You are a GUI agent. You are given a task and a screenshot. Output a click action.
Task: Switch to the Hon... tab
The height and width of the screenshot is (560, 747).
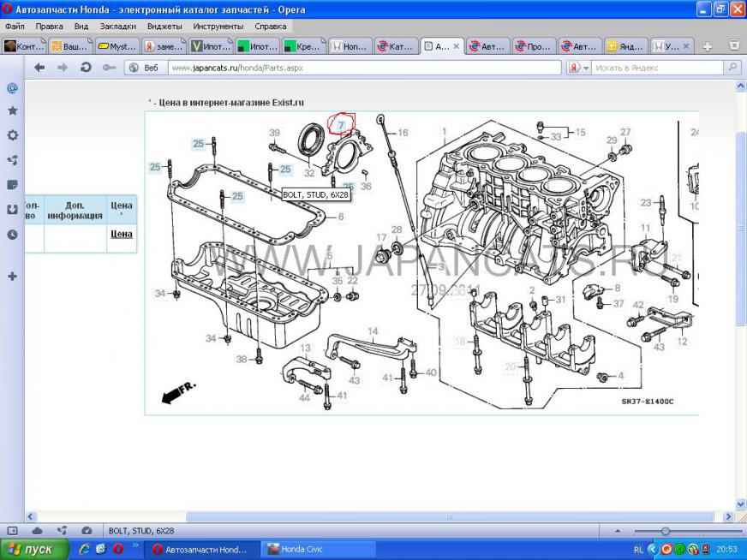click(x=350, y=46)
